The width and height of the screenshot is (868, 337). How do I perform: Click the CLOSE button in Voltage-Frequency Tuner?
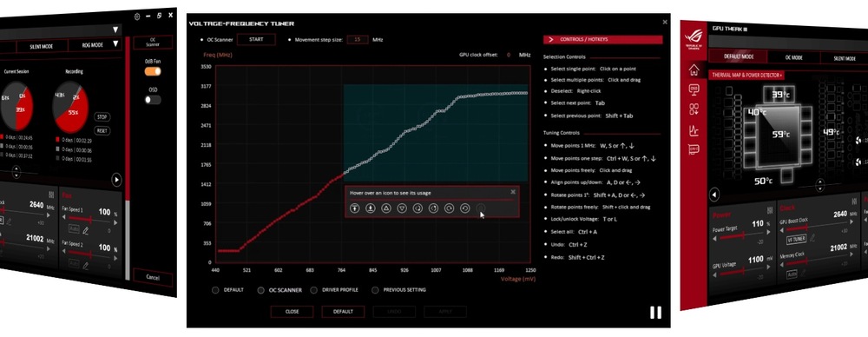pyautogui.click(x=292, y=312)
